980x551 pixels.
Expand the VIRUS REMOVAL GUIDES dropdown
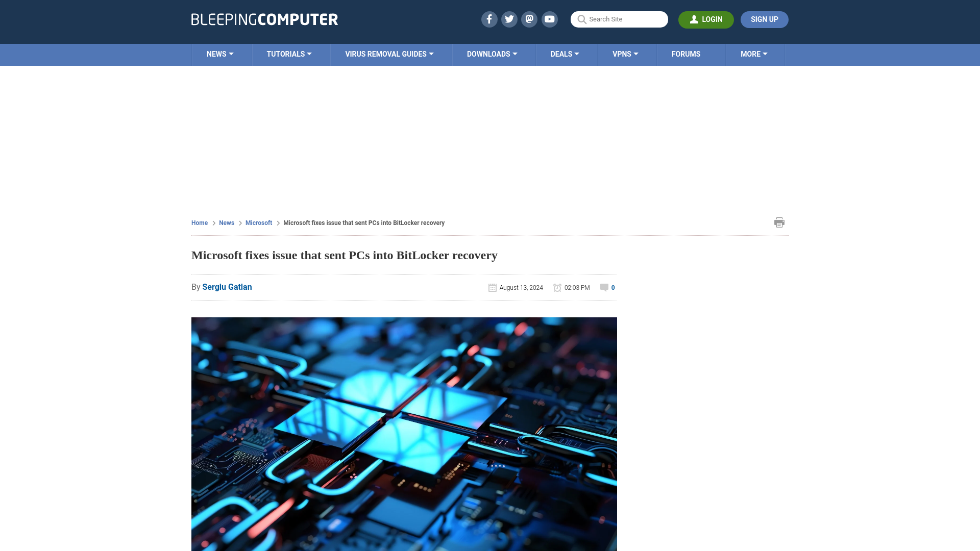pos(389,54)
